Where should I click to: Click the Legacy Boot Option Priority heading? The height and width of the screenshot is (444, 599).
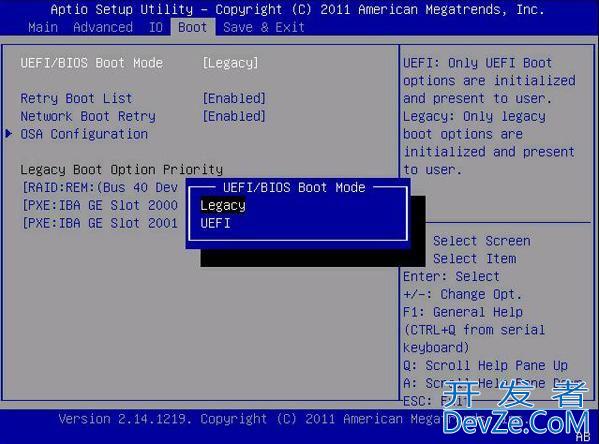(x=121, y=170)
